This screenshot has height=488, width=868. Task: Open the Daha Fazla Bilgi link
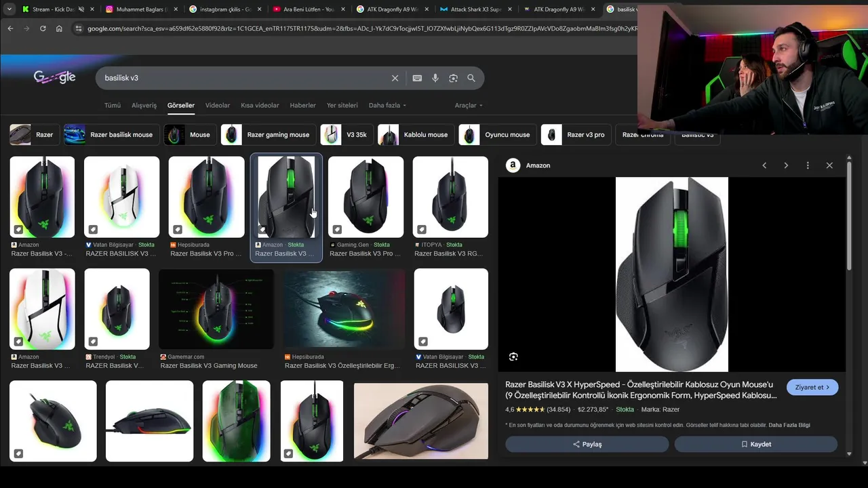tap(789, 425)
